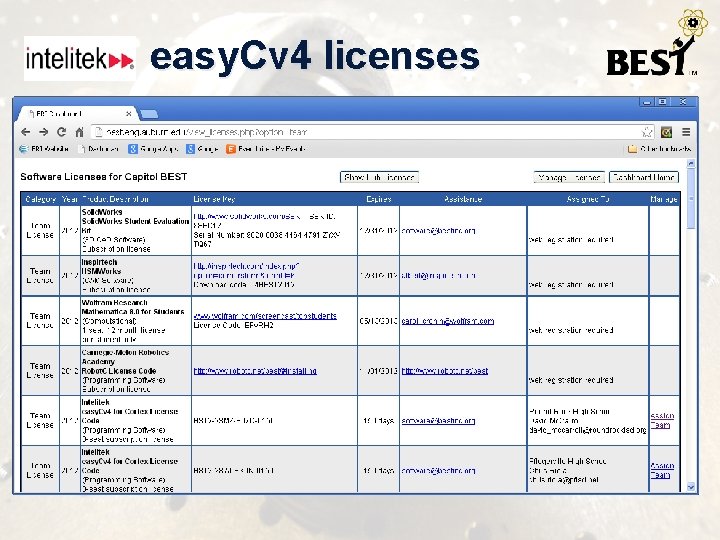Open the BRI Website bookmark
This screenshot has width=720, height=540.
tap(44, 149)
